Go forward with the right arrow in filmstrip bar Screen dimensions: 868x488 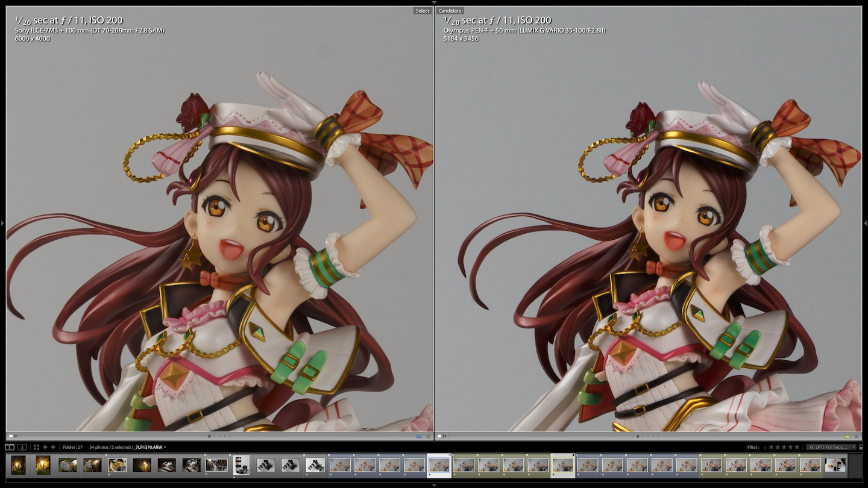53,447
